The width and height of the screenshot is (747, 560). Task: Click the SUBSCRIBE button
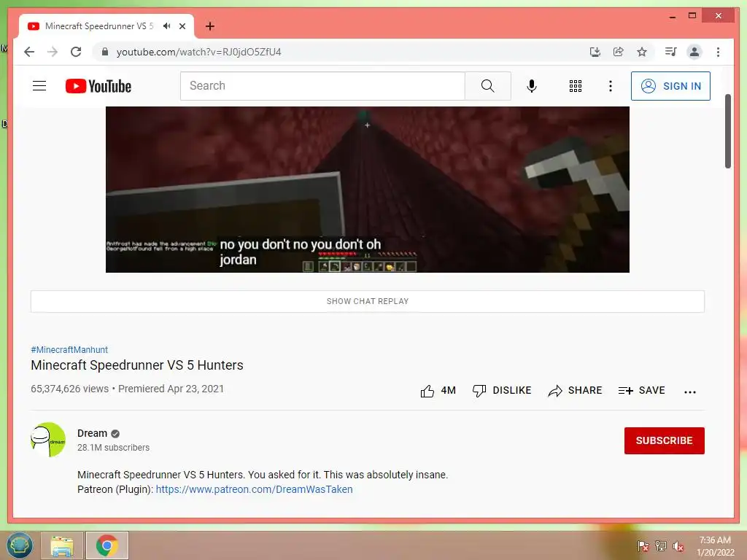click(x=664, y=440)
